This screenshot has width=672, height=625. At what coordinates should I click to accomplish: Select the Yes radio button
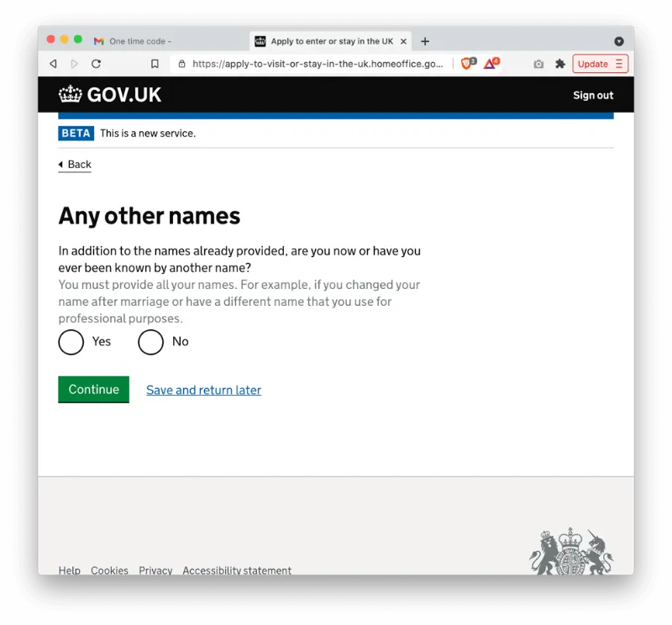point(71,342)
